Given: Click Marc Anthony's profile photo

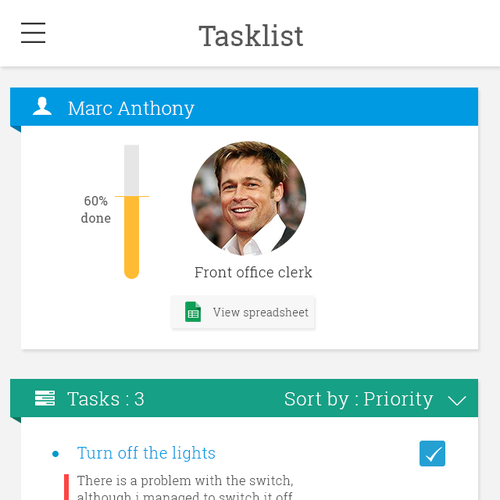Looking at the screenshot, I should coord(249,198).
